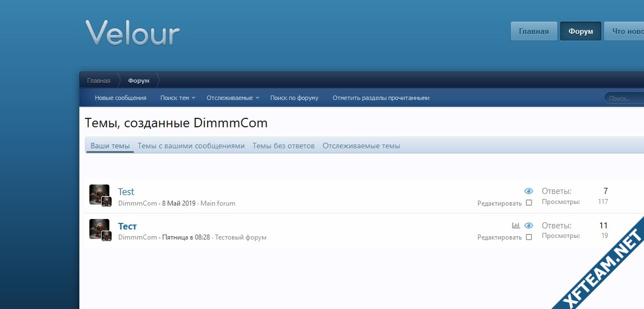Open the Главная header button
The height and width of the screenshot is (309, 644).
[x=534, y=31]
